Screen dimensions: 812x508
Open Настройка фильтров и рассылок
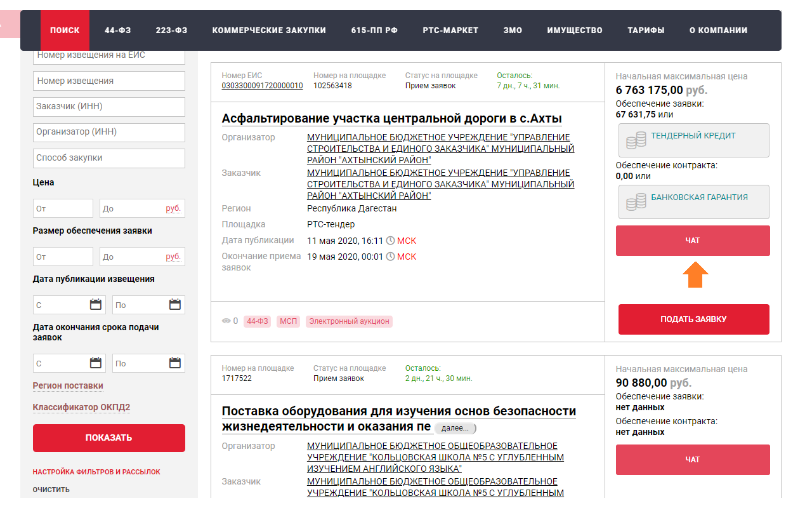pyautogui.click(x=96, y=472)
